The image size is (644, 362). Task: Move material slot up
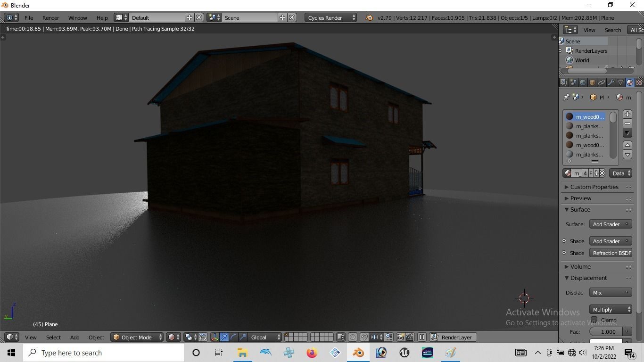tap(627, 145)
